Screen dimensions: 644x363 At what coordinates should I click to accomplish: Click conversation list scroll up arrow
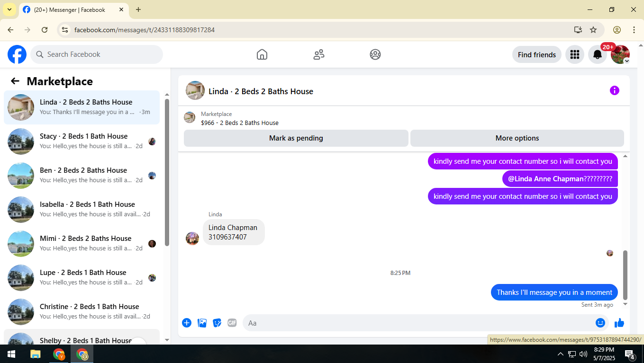point(167,95)
